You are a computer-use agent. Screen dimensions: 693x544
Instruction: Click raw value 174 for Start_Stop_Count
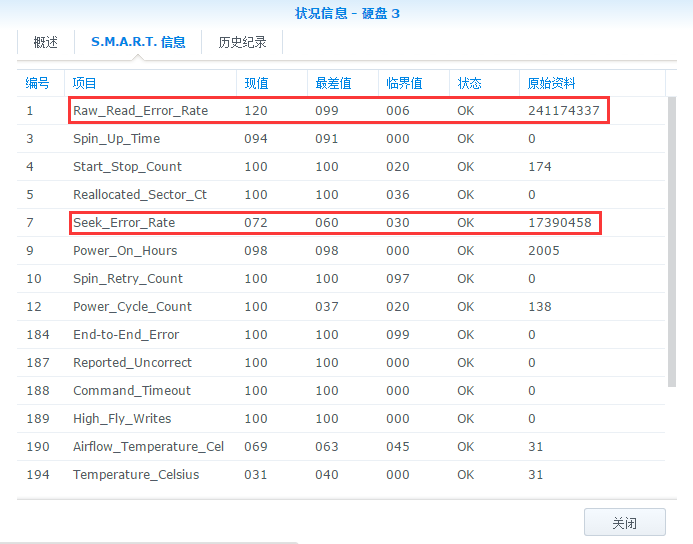(540, 167)
